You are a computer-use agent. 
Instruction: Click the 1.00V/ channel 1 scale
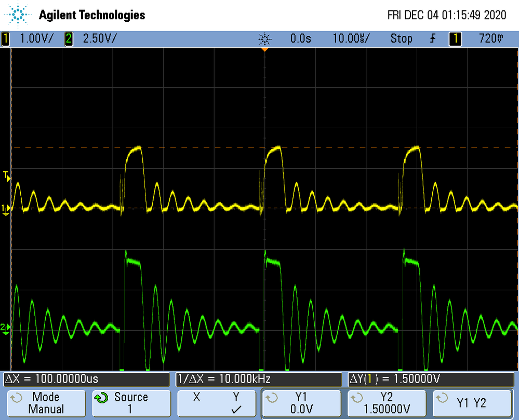[x=36, y=39]
